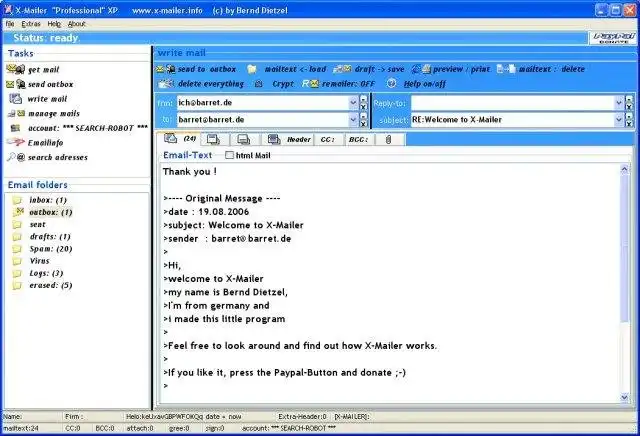Viewport: 640px width, 436px height.
Task: Click the draft save toolbar icon
Action: (342, 69)
